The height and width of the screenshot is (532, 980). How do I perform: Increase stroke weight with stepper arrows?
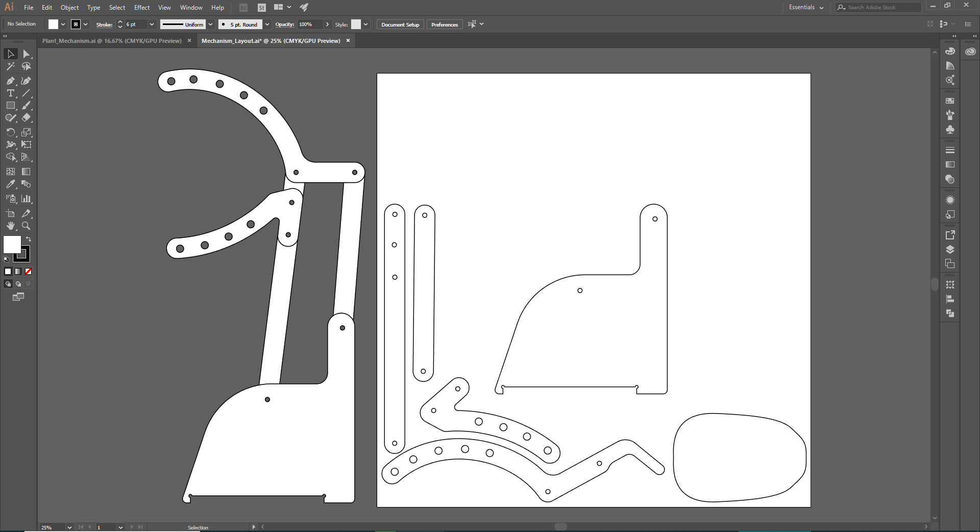(120, 22)
